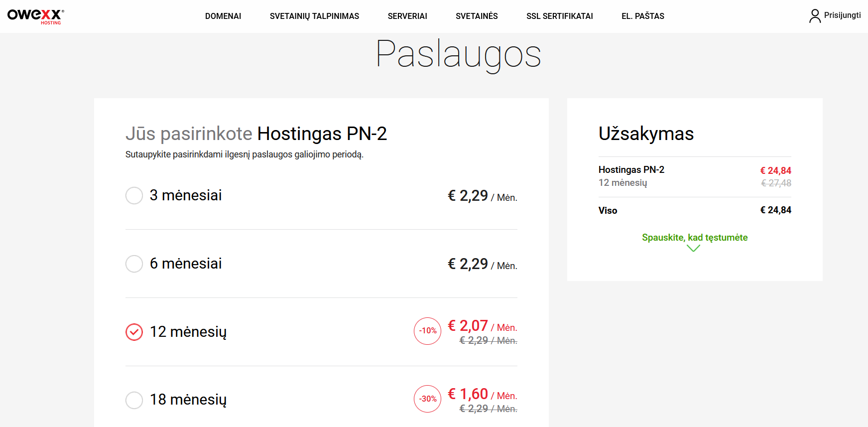The image size is (868, 427).
Task: Click Spauskite, kad tęstumėte link
Action: coord(695,238)
